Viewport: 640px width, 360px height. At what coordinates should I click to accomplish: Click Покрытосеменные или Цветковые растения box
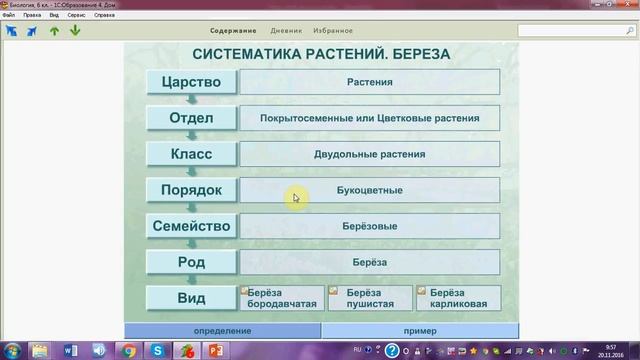(x=370, y=118)
